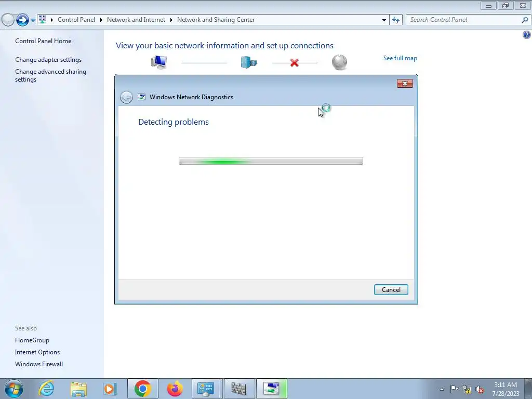
Task: Click the Control Panel icon in address bar
Action: point(43,19)
